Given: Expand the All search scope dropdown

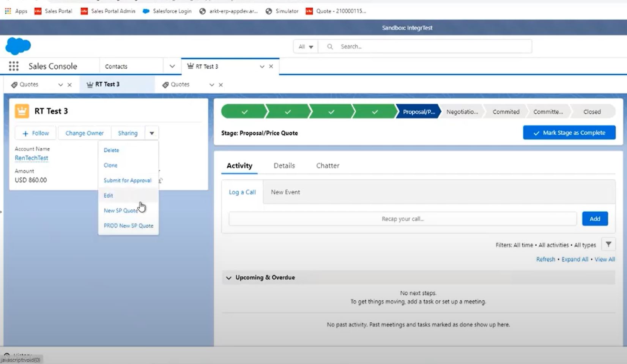Looking at the screenshot, I should pyautogui.click(x=306, y=47).
